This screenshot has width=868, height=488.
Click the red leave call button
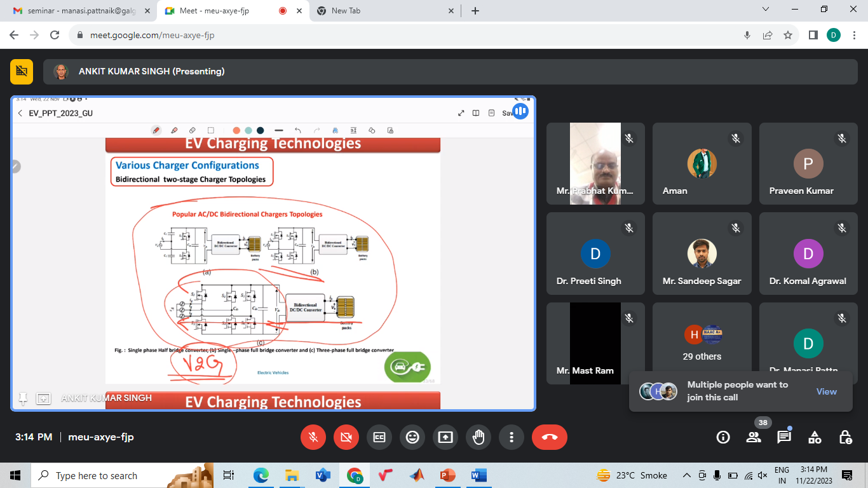550,437
